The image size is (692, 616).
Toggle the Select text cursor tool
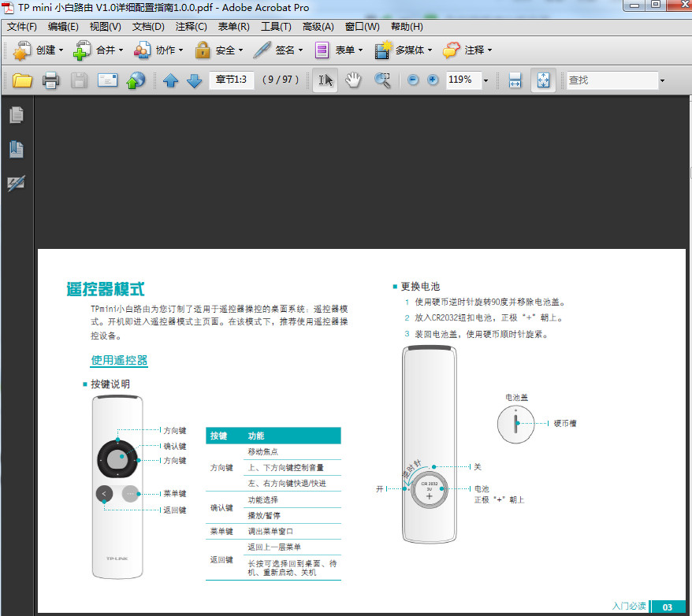[326, 80]
